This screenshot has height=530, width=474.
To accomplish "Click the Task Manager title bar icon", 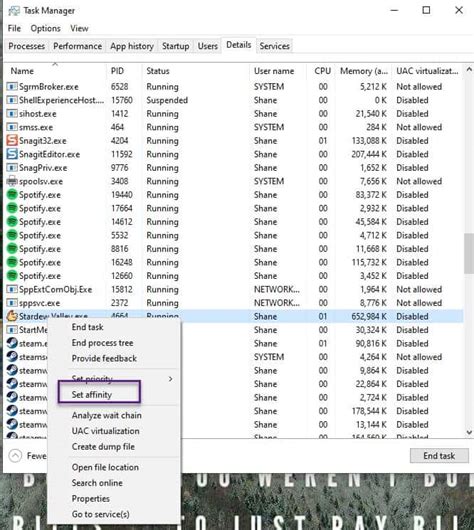I will (14, 11).
